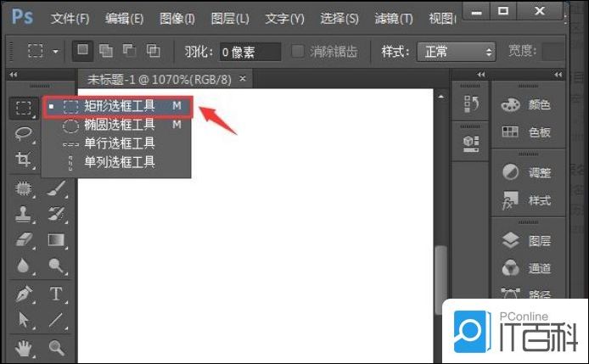Open the marquee tool preset picker arrow
The width and height of the screenshot is (589, 364).
[x=56, y=51]
